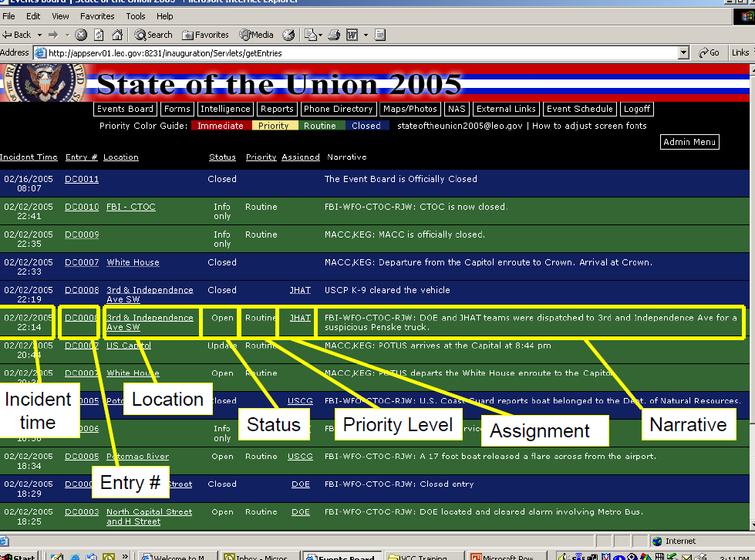Screen dimensions: 755x560
Task: Open the Tools menu
Action: click(136, 15)
